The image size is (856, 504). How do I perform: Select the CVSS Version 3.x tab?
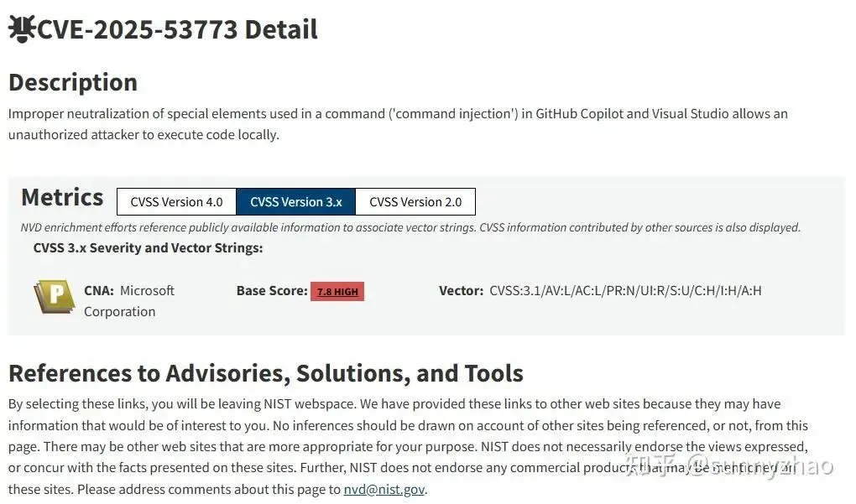(296, 202)
